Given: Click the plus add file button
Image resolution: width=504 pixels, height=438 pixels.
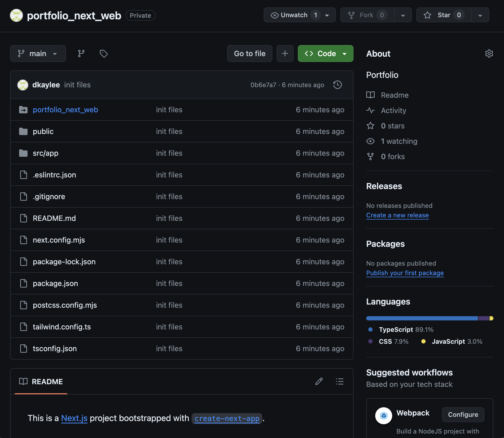Looking at the screenshot, I should [285, 53].
